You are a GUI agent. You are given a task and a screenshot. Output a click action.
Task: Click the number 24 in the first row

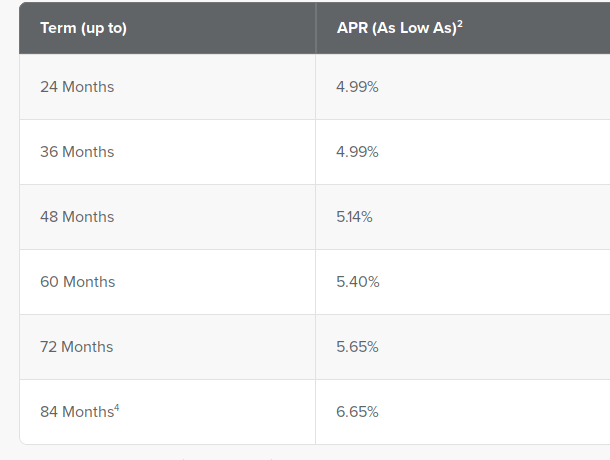point(49,87)
